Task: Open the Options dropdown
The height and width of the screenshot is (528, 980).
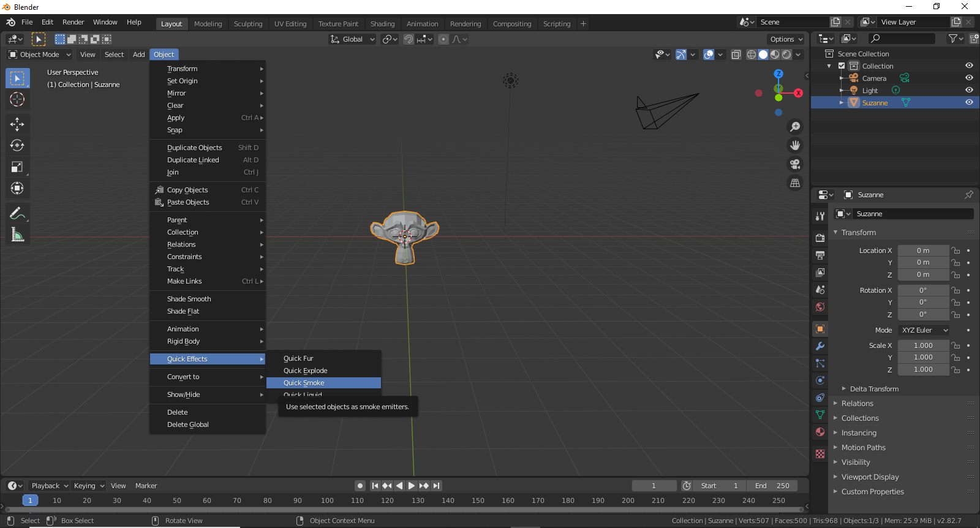Action: coord(786,39)
